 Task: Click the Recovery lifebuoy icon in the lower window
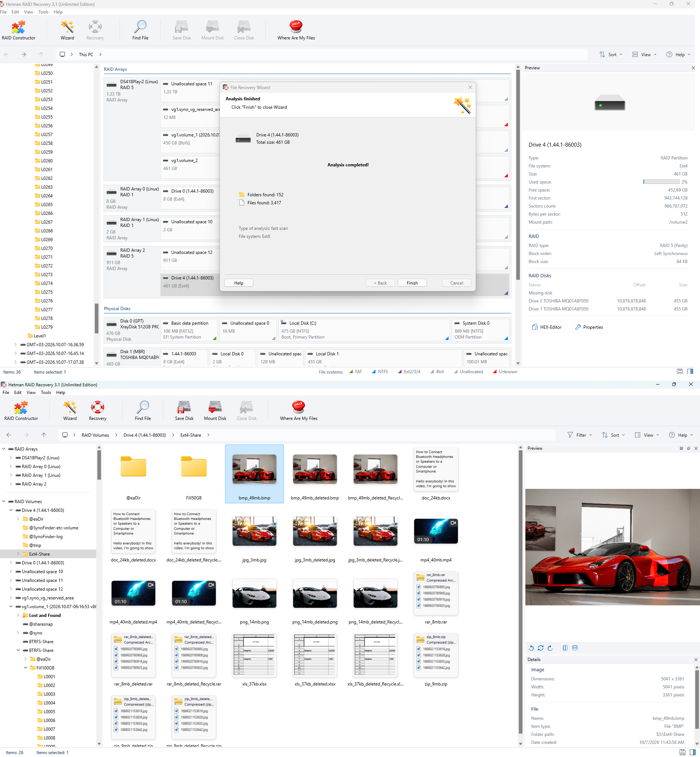[98, 407]
